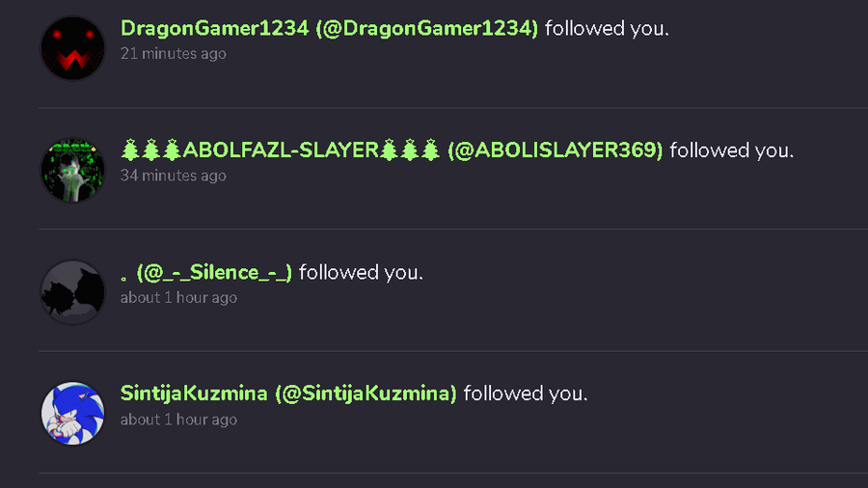Viewport: 868px width, 488px height.
Task: Open the (@_-_Silence_-_) profile link
Action: pyautogui.click(x=214, y=272)
